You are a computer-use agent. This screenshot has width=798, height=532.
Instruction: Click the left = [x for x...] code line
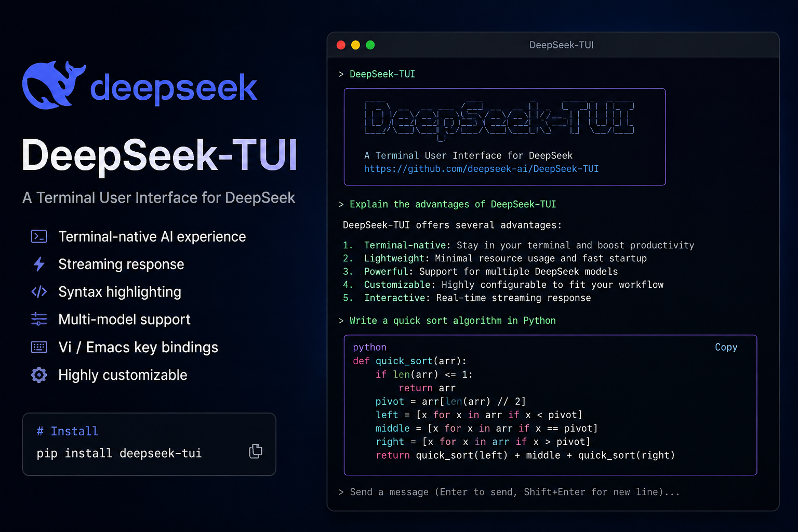pyautogui.click(x=478, y=415)
